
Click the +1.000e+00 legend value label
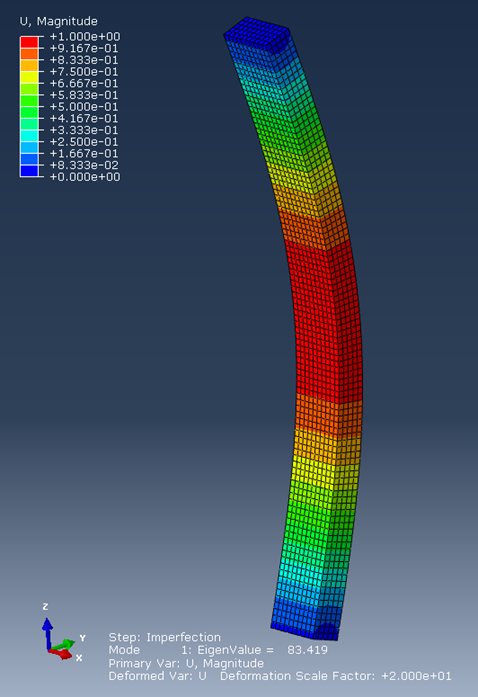(85, 36)
